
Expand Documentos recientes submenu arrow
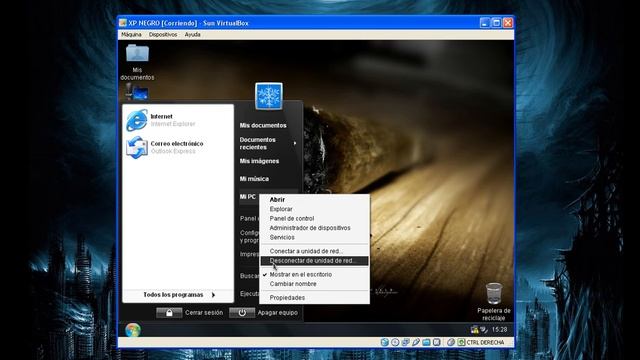click(295, 143)
